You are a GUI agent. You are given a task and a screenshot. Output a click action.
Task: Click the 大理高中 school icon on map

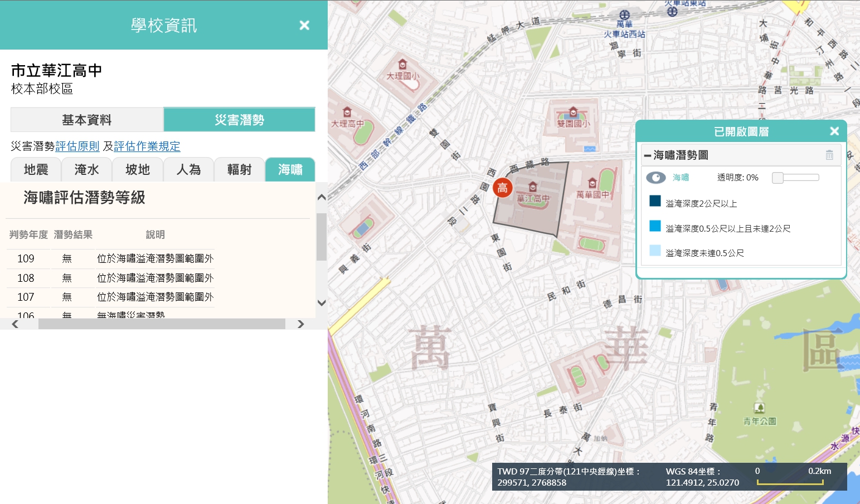click(347, 112)
